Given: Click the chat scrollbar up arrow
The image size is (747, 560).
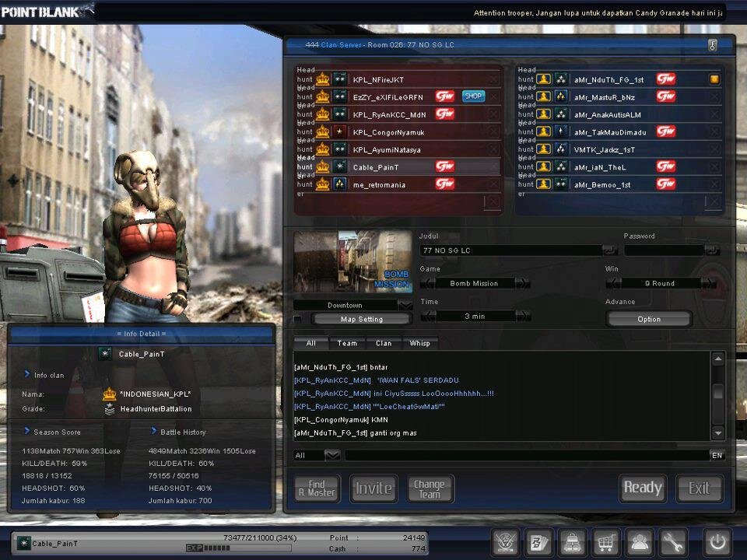Looking at the screenshot, I should tap(718, 359).
